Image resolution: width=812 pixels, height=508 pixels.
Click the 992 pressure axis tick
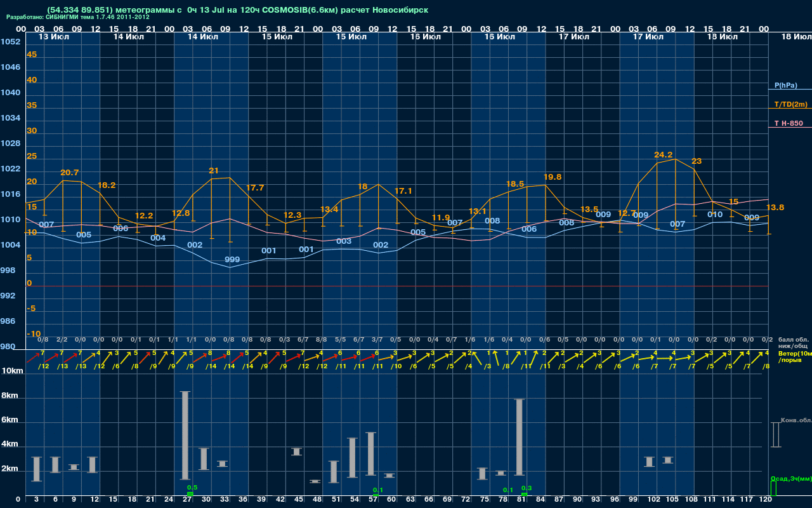(x=8, y=296)
